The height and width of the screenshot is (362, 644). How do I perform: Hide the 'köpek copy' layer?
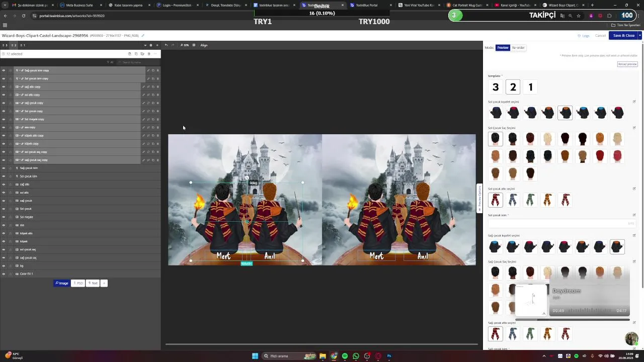(4, 144)
